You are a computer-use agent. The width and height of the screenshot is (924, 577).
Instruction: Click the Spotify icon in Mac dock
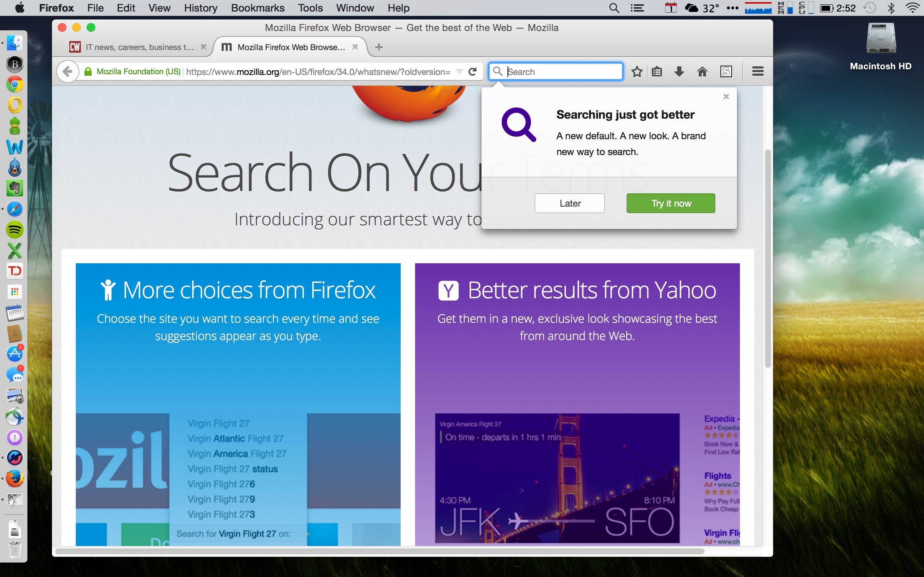[15, 231]
